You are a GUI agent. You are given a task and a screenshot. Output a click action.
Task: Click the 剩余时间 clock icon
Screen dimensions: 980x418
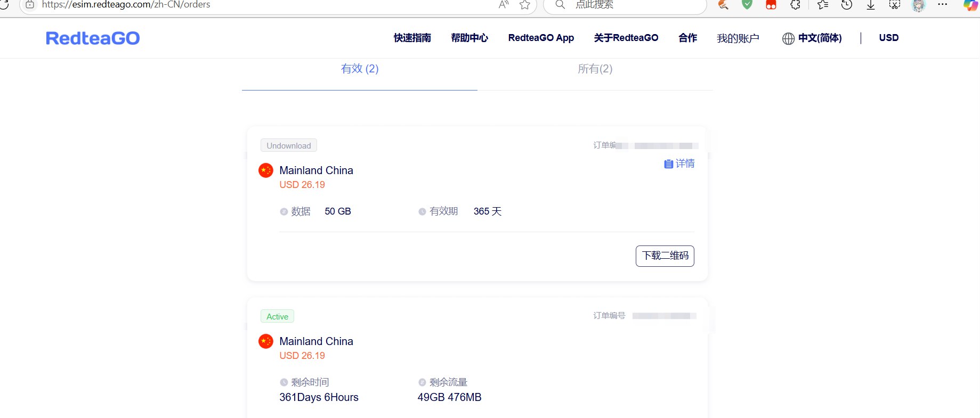[284, 382]
